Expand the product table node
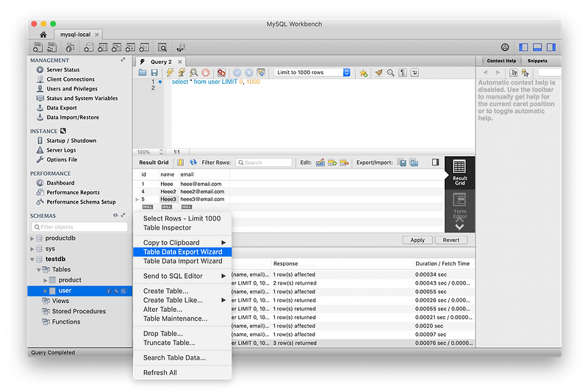The width and height of the screenshot is (588, 392). click(x=46, y=280)
